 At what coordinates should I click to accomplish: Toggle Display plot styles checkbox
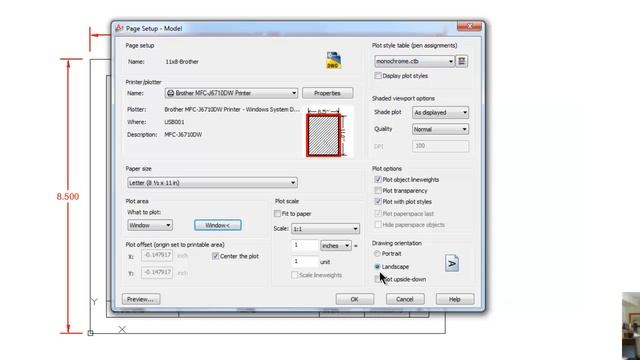coord(378,76)
